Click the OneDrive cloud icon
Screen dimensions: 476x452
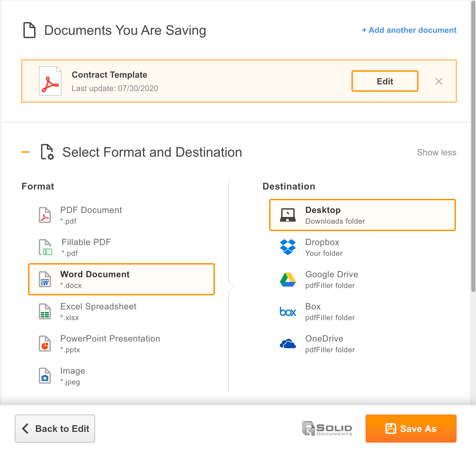288,344
